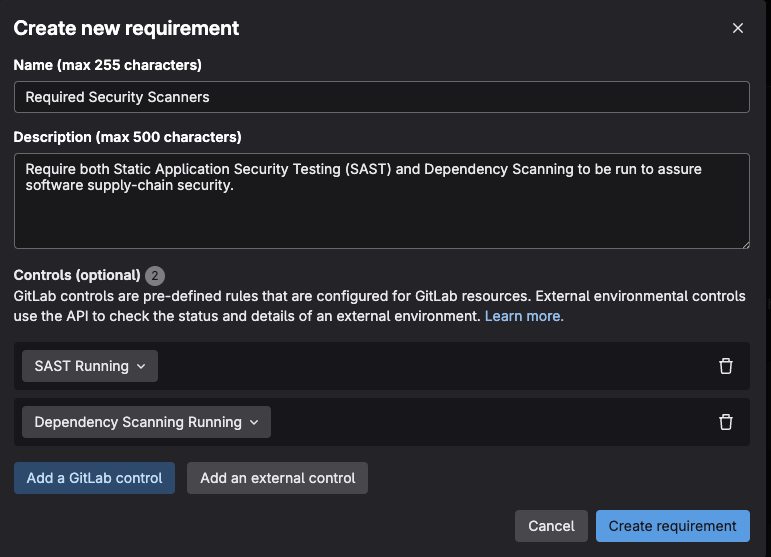Image resolution: width=771 pixels, height=557 pixels.
Task: Close the Create new requirement dialog
Action: [738, 28]
